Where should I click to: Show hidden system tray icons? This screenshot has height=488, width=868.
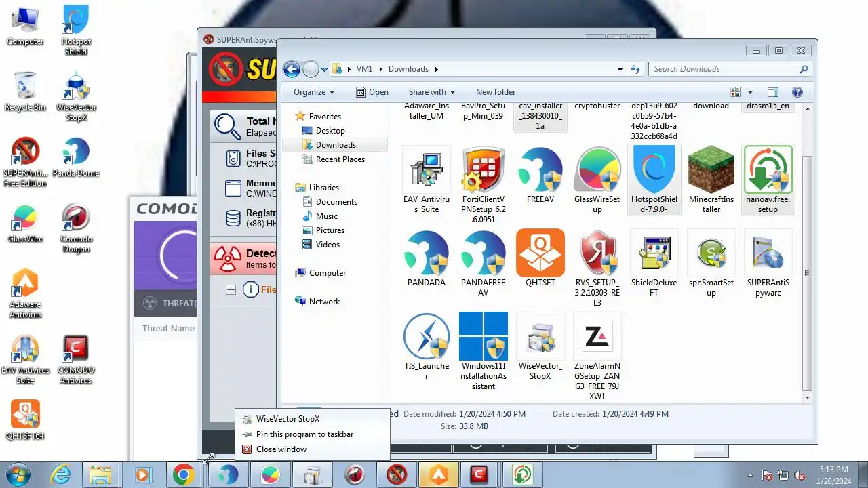click(751, 475)
